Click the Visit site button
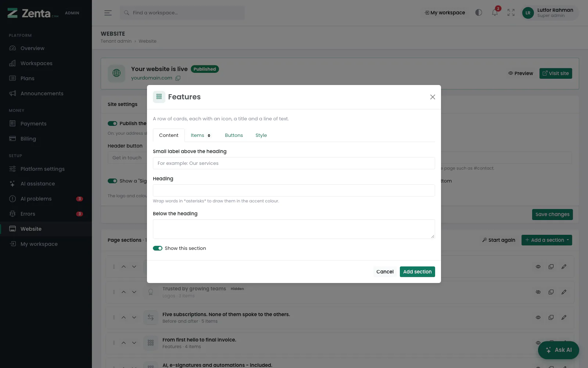Viewport: 588px width, 368px height. pyautogui.click(x=556, y=74)
